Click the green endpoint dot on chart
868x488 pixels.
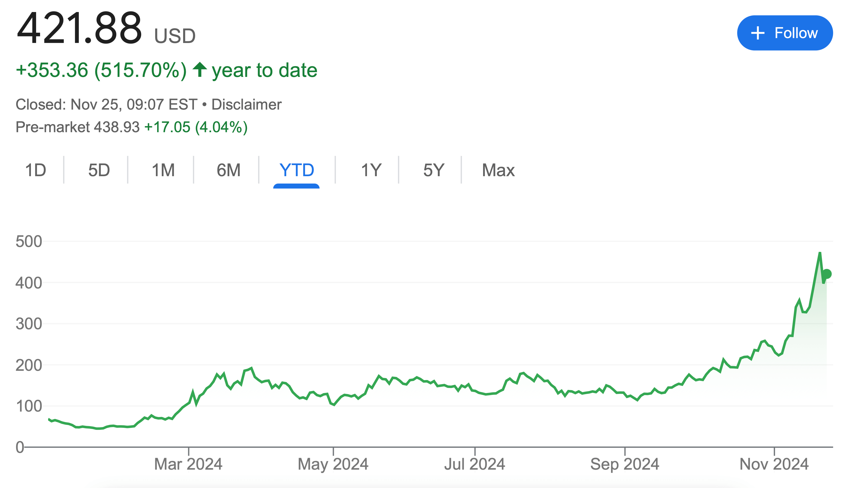click(x=827, y=274)
